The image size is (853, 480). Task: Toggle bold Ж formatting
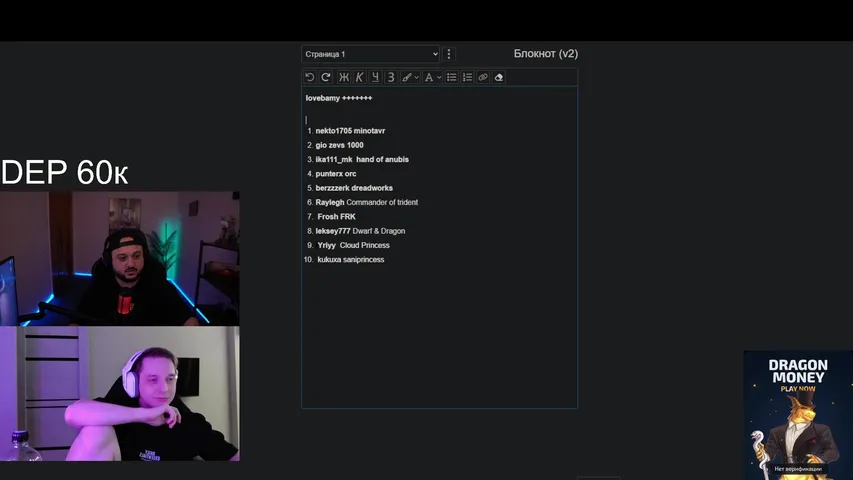click(344, 77)
